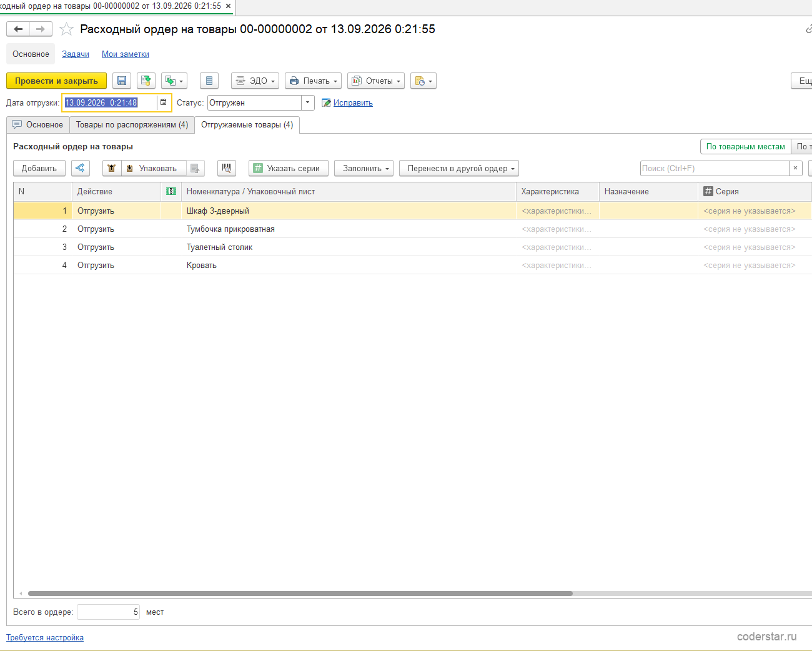Image resolution: width=812 pixels, height=651 pixels.
Task: Click the barcode scanner icon
Action: coord(227,168)
